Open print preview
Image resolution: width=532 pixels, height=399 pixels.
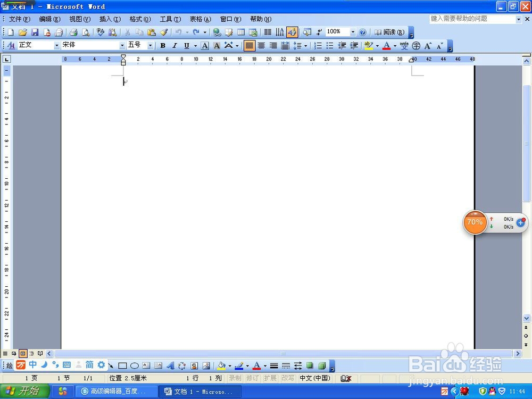[x=86, y=32]
